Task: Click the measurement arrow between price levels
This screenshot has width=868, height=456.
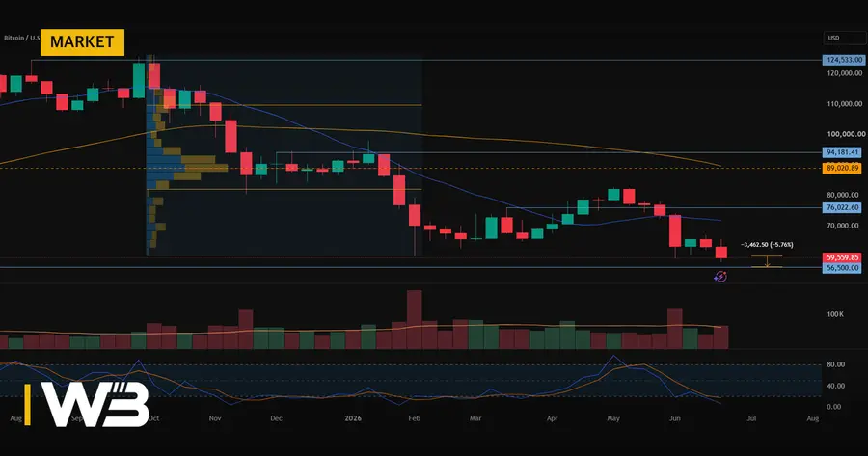Action: 767,262
